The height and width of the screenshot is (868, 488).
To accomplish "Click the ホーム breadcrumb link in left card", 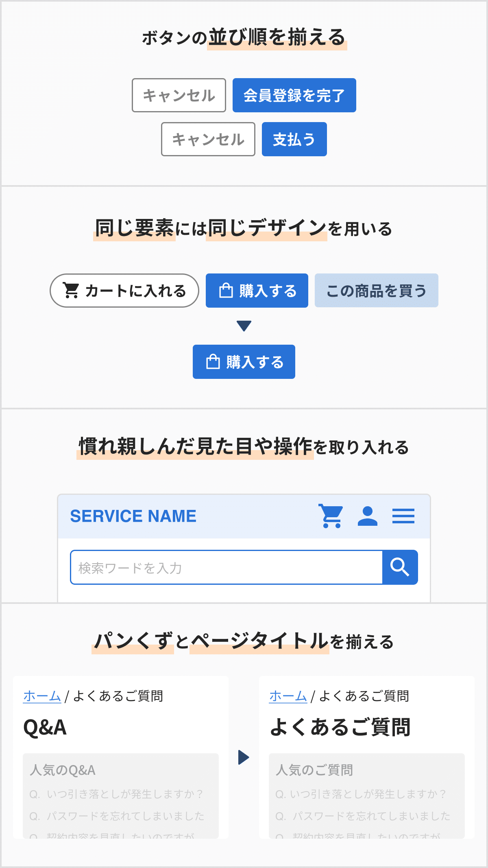I will click(x=42, y=696).
